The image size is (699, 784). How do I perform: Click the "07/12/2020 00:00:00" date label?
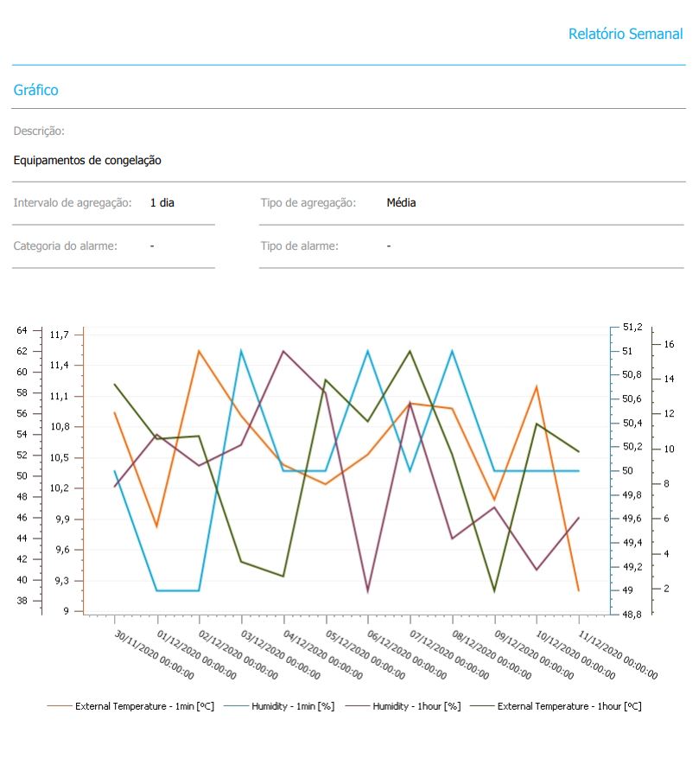point(449,654)
